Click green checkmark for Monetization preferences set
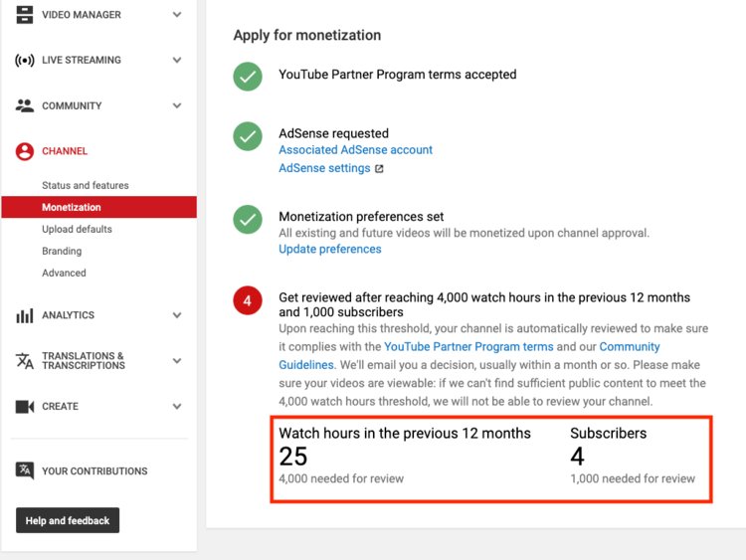 coord(248,219)
